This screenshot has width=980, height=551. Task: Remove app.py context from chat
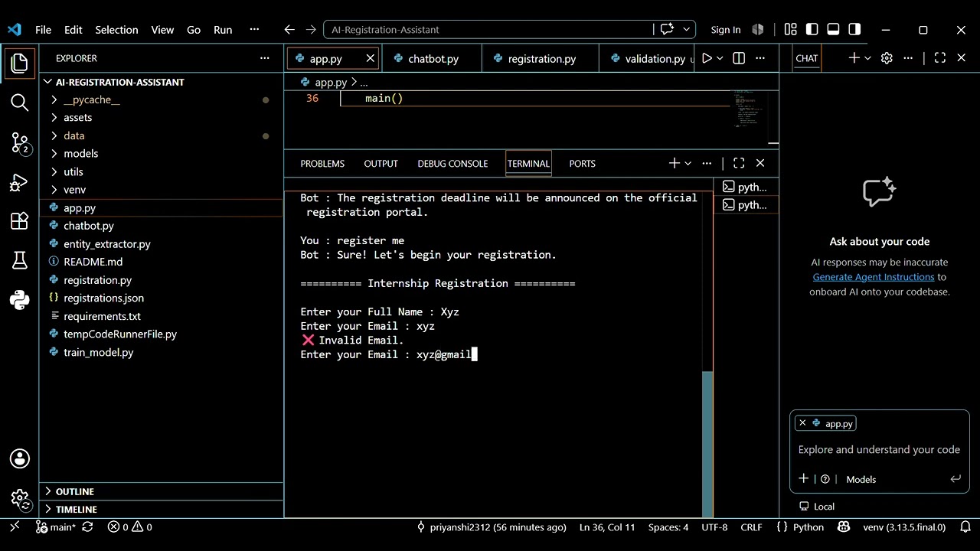[x=802, y=423]
